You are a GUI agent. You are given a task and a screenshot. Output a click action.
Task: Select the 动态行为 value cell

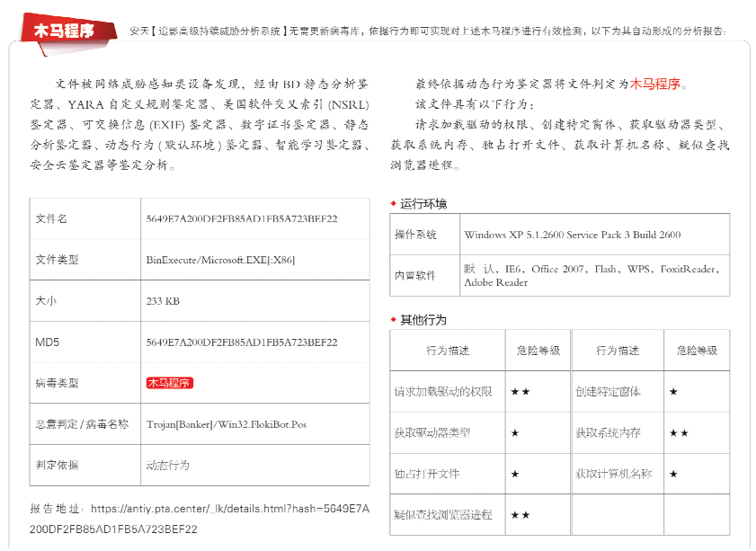click(x=255, y=466)
